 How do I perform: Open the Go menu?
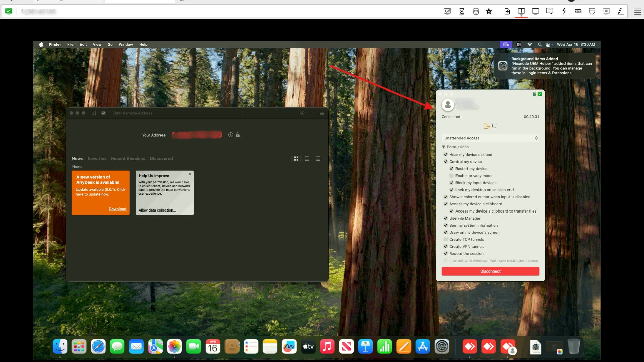pyautogui.click(x=110, y=44)
